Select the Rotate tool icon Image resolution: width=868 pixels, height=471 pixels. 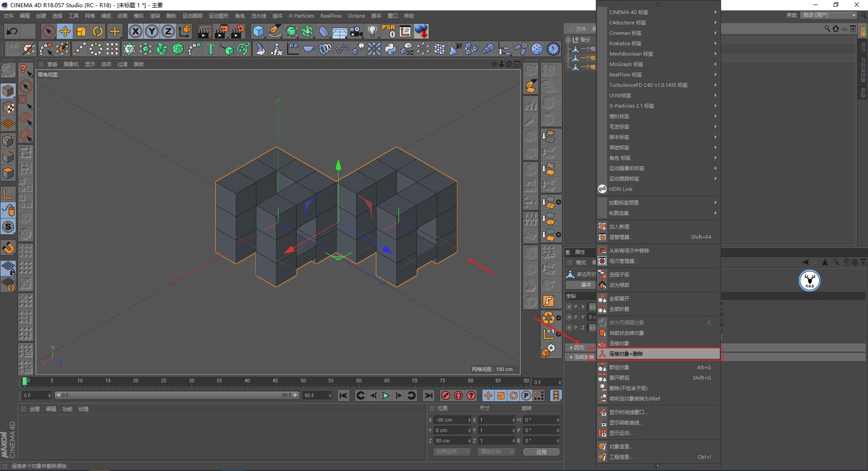tap(98, 31)
